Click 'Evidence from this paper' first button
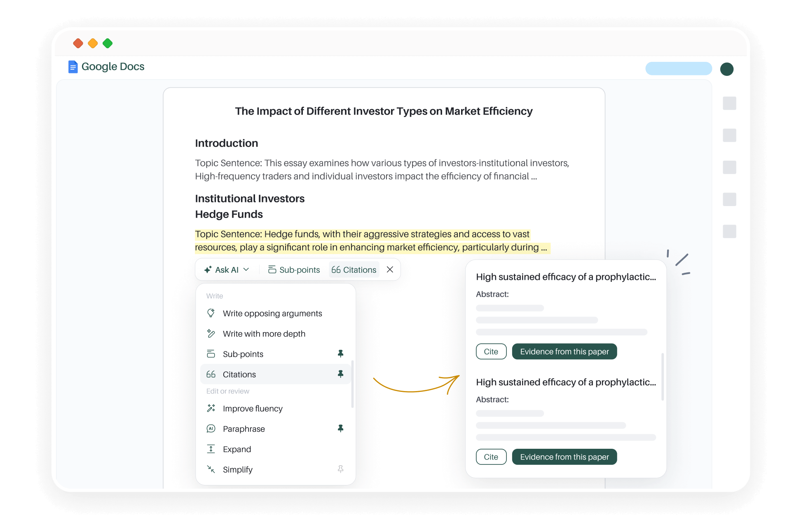The height and width of the screenshot is (532, 801). [x=564, y=352]
